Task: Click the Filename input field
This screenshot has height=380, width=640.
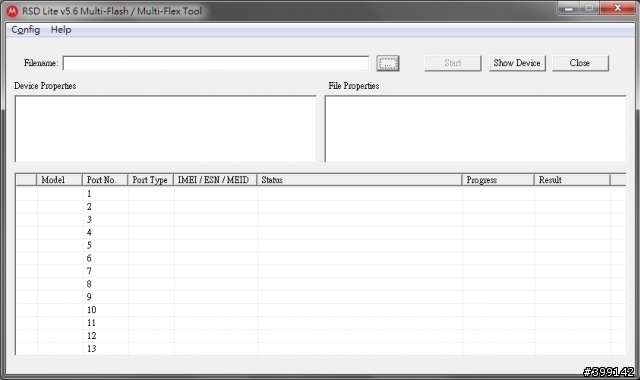Action: tap(216, 63)
